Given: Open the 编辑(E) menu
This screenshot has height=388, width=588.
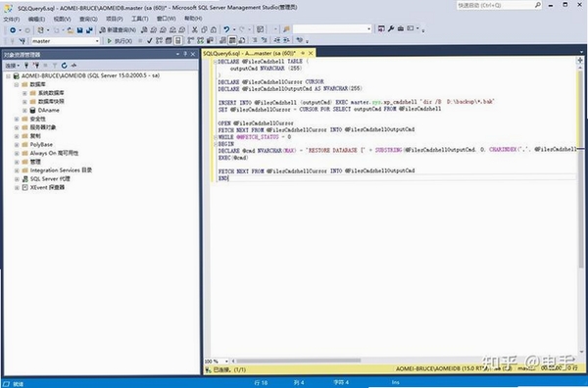Looking at the screenshot, I should tap(36, 19).
